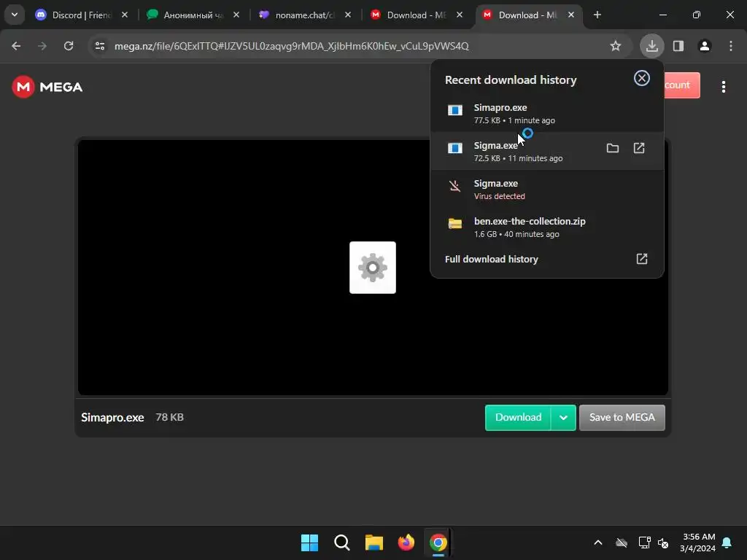Click the Simapro.exe file name label
This screenshot has width=747, height=560.
(x=112, y=418)
